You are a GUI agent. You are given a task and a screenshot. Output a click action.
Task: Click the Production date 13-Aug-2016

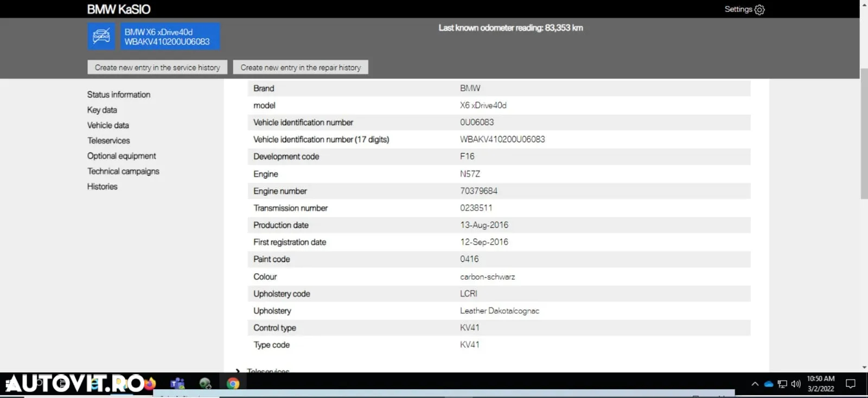pos(484,225)
